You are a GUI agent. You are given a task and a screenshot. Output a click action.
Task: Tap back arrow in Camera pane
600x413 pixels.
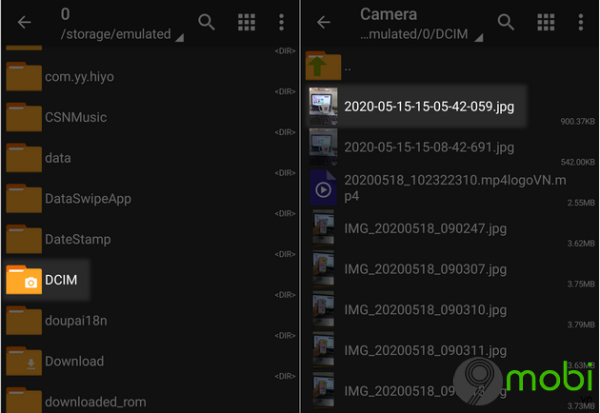coord(323,22)
